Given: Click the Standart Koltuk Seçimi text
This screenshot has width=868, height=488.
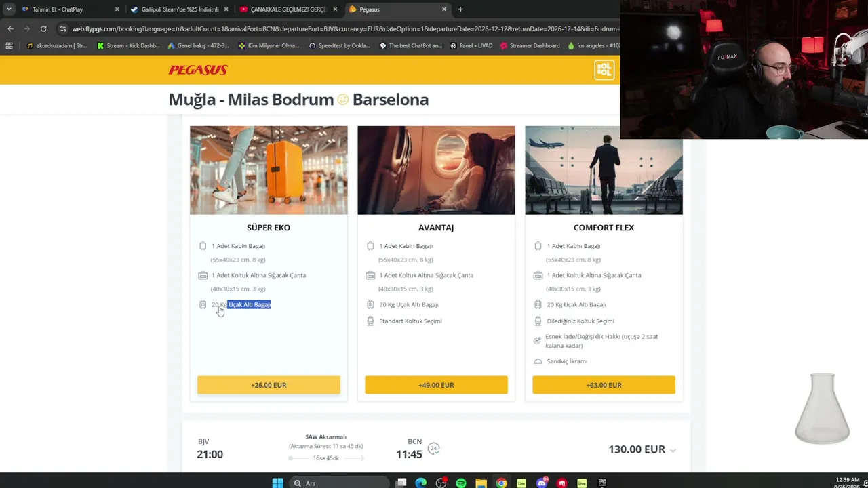Looking at the screenshot, I should (410, 321).
